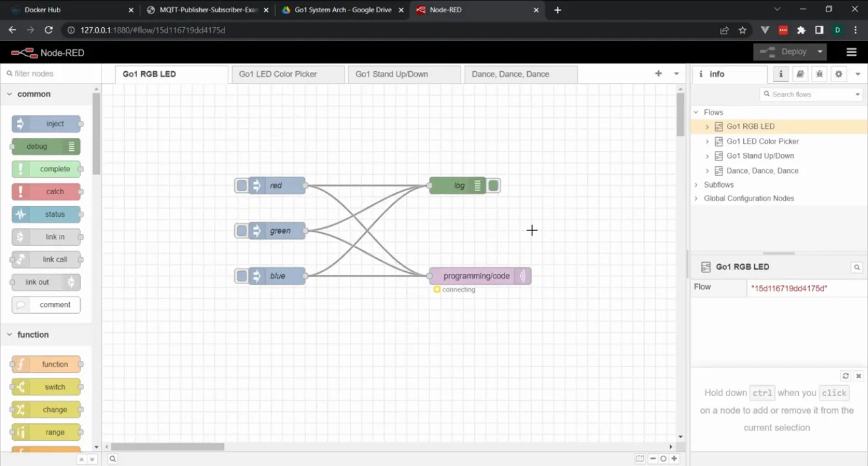Open the debug messages sidebar tab icon
The height and width of the screenshot is (466, 868).
[819, 74]
